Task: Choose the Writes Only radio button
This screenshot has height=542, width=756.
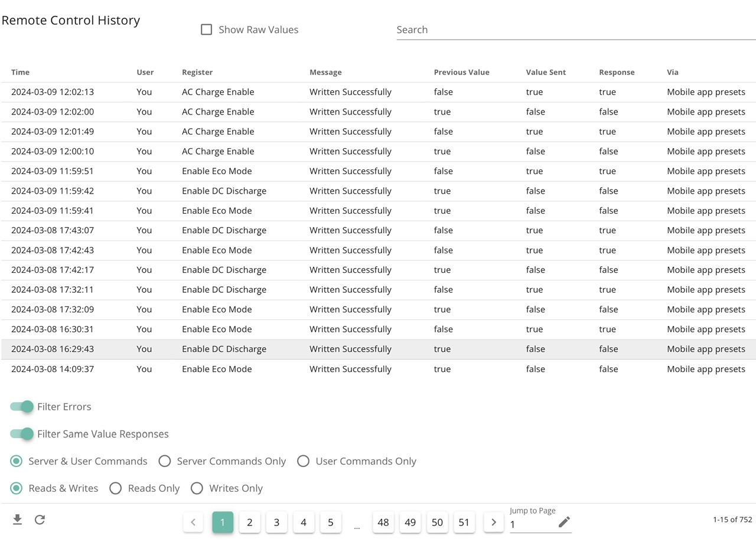Action: point(197,488)
